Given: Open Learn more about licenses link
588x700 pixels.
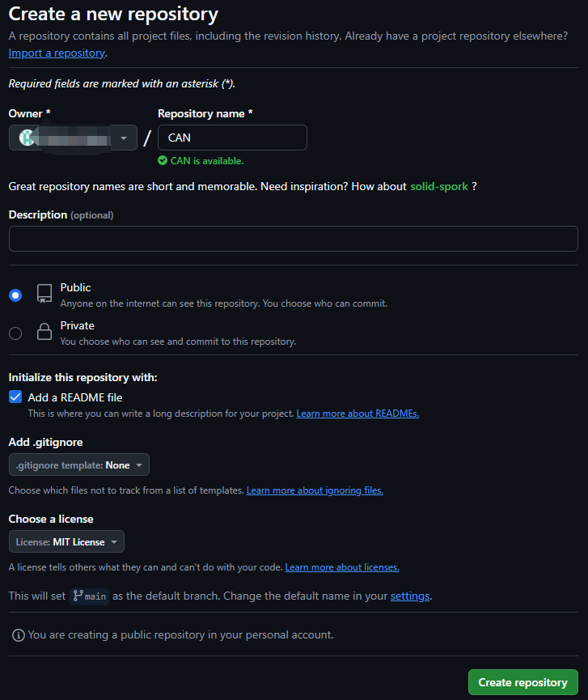Looking at the screenshot, I should pyautogui.click(x=342, y=567).
